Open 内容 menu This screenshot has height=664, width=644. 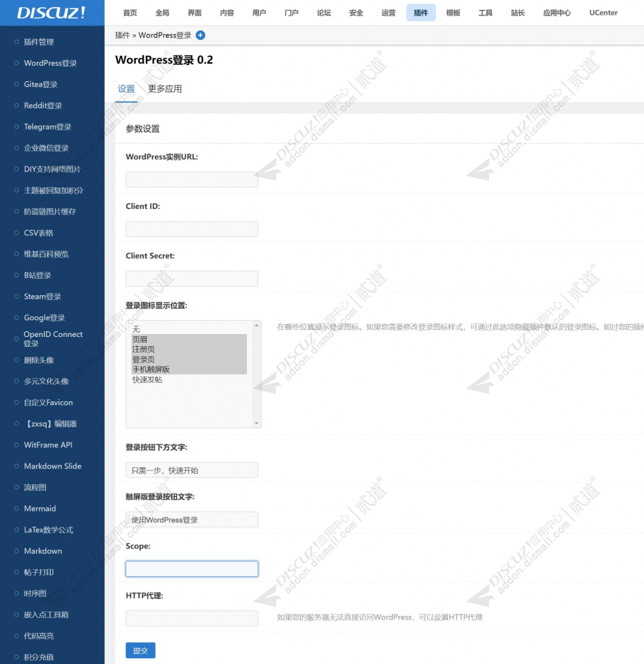pos(227,13)
